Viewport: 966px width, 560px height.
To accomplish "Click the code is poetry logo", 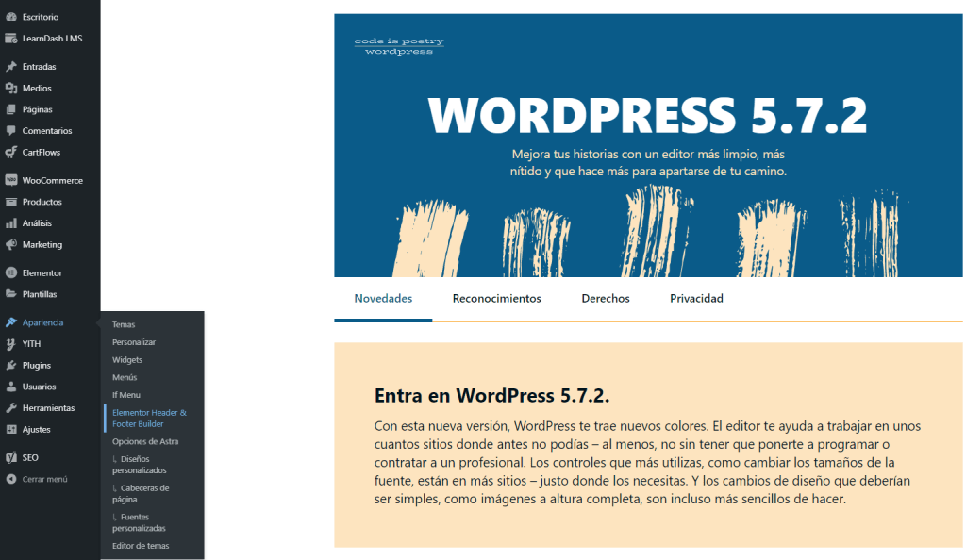I will (399, 46).
